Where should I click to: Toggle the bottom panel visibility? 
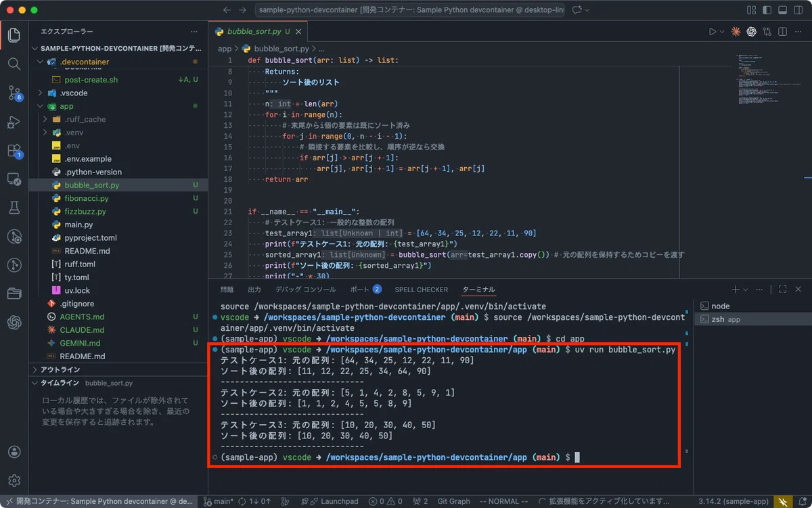(783, 10)
